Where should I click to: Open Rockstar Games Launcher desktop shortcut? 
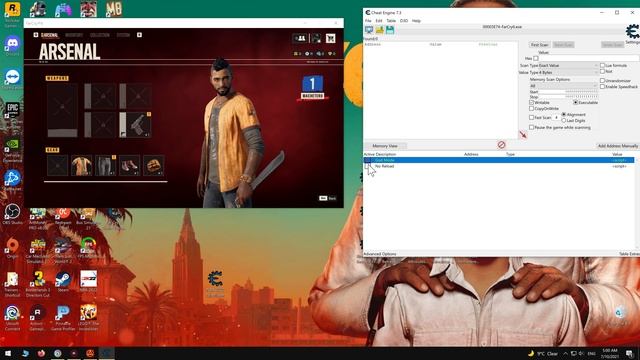[12, 12]
